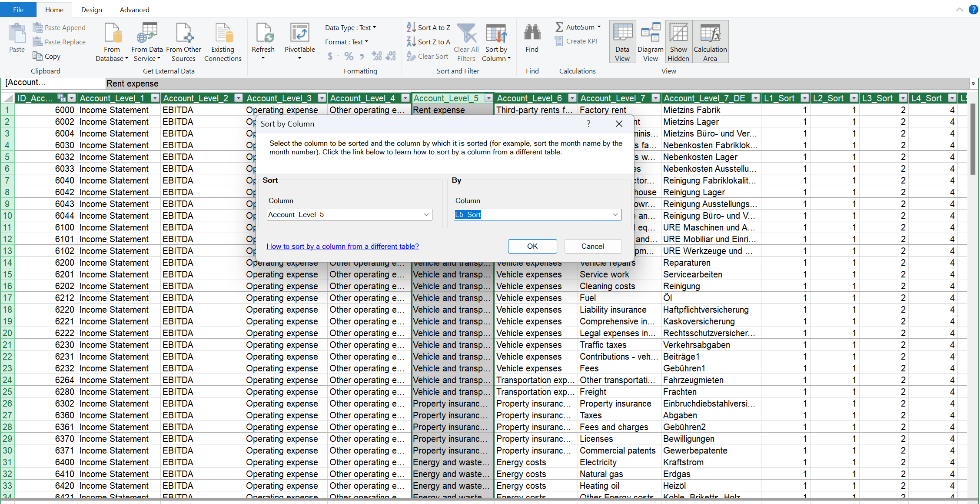Clear All Filters on the table
980x504 pixels.
466,42
